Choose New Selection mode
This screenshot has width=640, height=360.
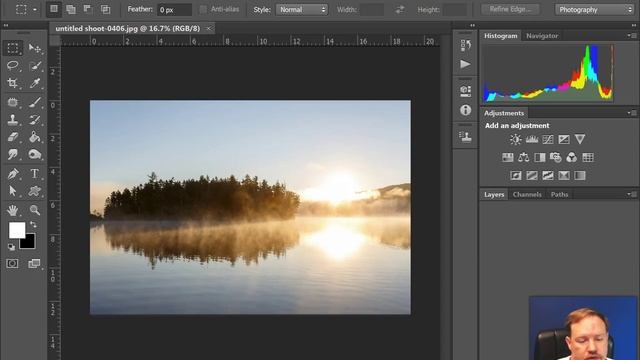click(x=53, y=9)
